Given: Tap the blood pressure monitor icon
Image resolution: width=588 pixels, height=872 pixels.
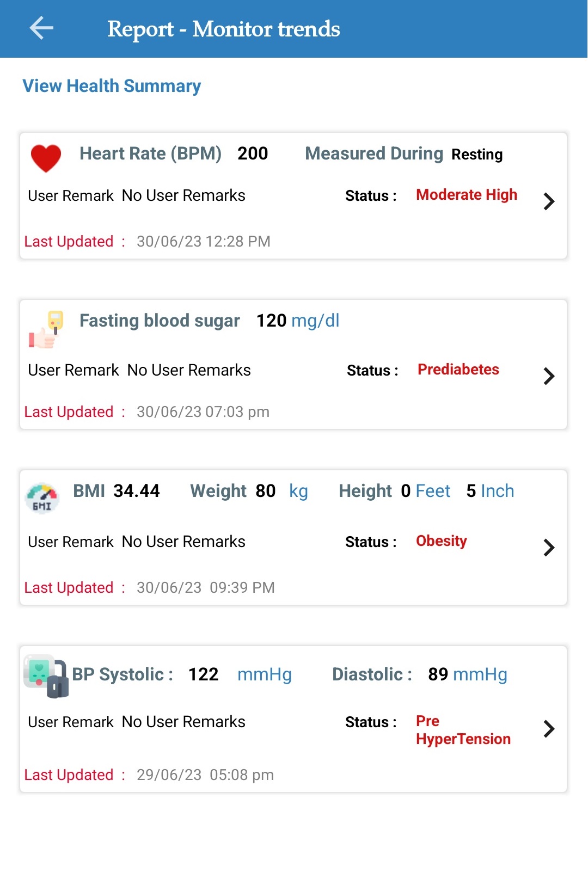Looking at the screenshot, I should [x=46, y=676].
